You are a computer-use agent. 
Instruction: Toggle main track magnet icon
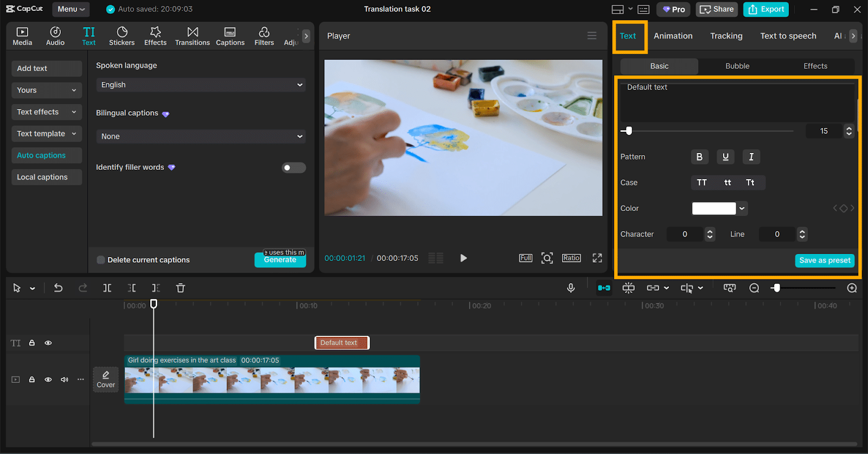pyautogui.click(x=604, y=288)
